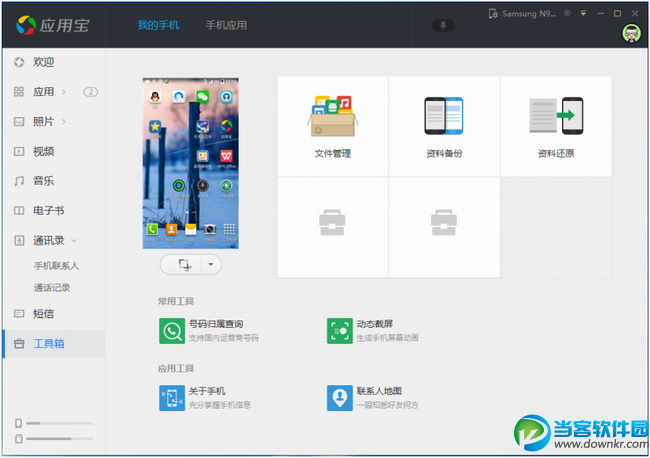Image resolution: width=650 pixels, height=458 pixels.
Task: Click the 动态截屏 label
Action: (x=375, y=324)
